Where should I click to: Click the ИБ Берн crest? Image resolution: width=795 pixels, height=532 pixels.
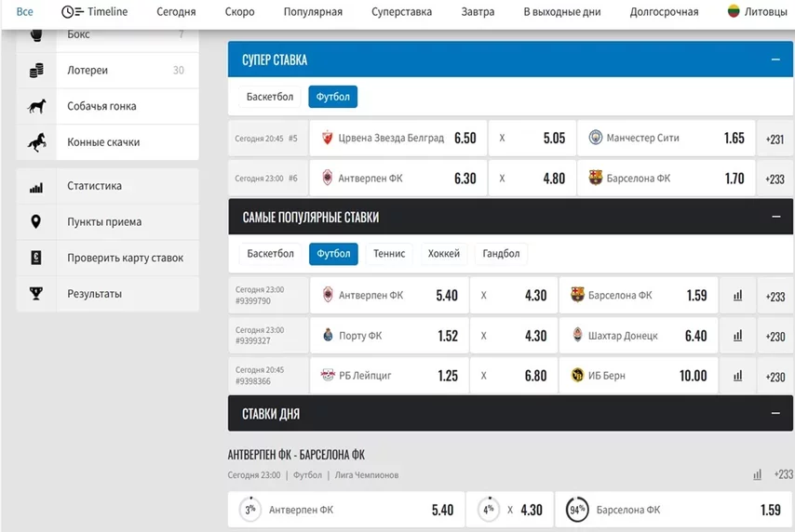(577, 375)
